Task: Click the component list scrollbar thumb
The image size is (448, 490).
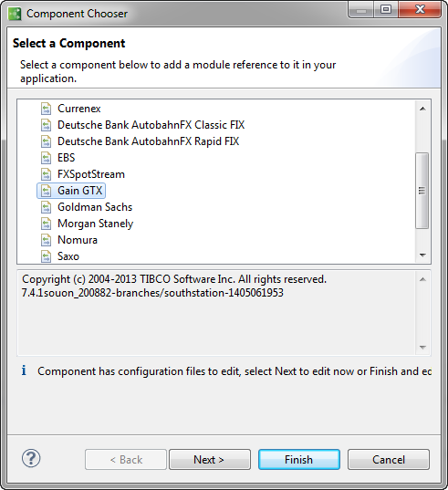Action: pos(422,191)
